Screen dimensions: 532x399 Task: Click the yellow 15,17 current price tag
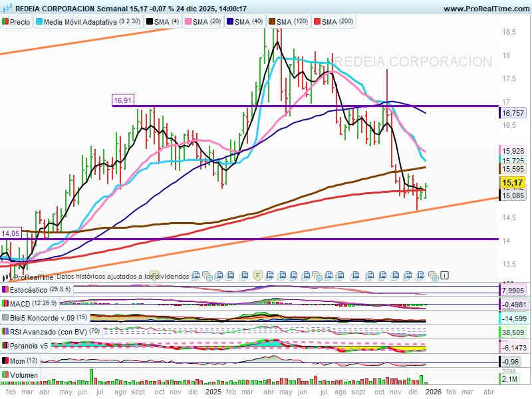click(513, 182)
